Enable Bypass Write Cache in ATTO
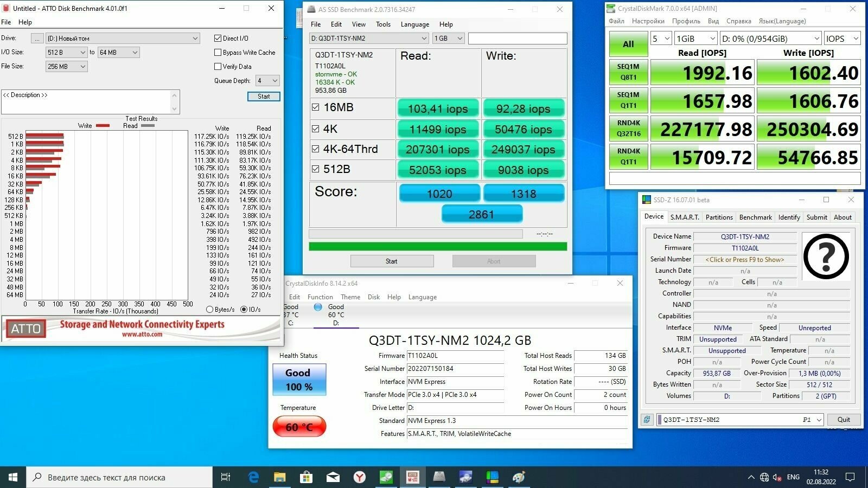 218,53
